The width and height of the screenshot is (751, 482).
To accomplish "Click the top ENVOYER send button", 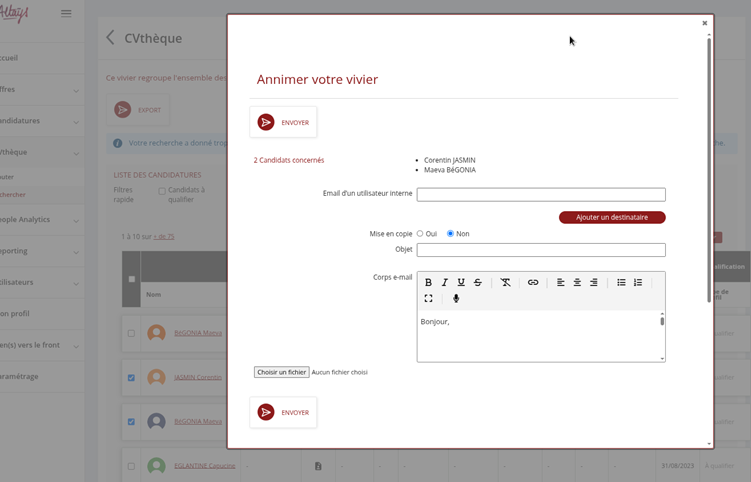I will click(x=283, y=122).
